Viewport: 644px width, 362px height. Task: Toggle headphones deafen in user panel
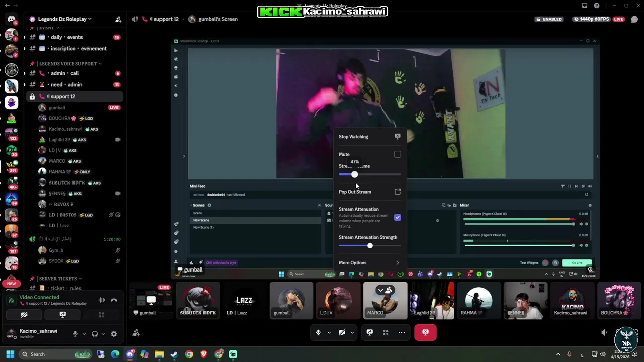pos(95,334)
